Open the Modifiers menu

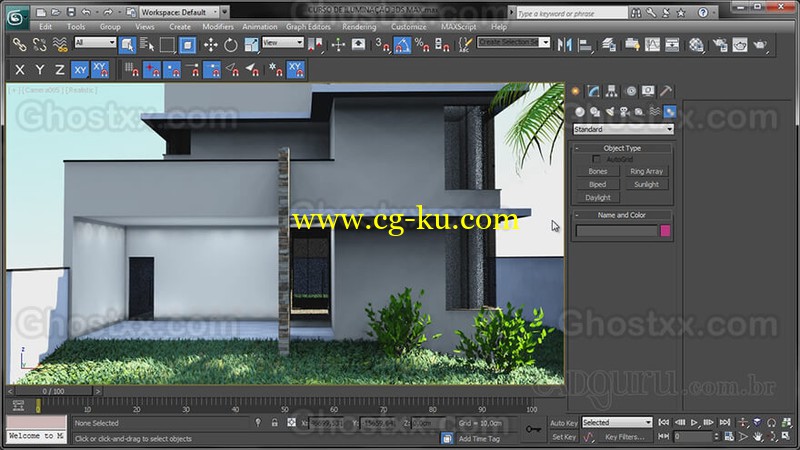click(218, 27)
